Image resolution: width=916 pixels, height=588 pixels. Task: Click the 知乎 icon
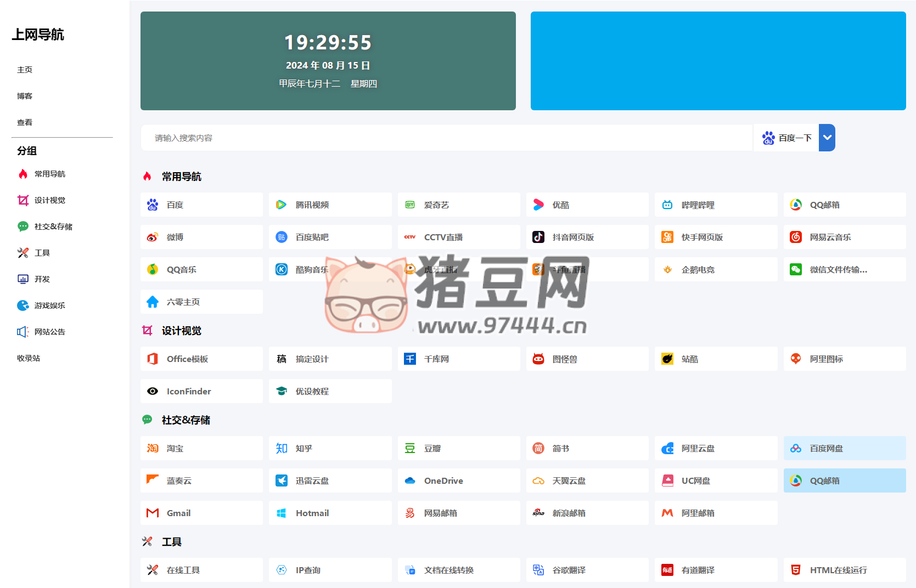pos(282,448)
